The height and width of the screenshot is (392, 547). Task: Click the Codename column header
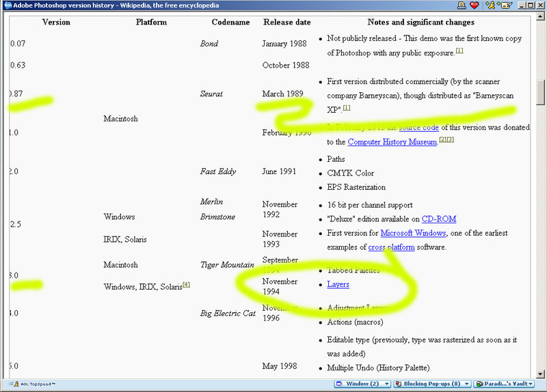tap(230, 22)
